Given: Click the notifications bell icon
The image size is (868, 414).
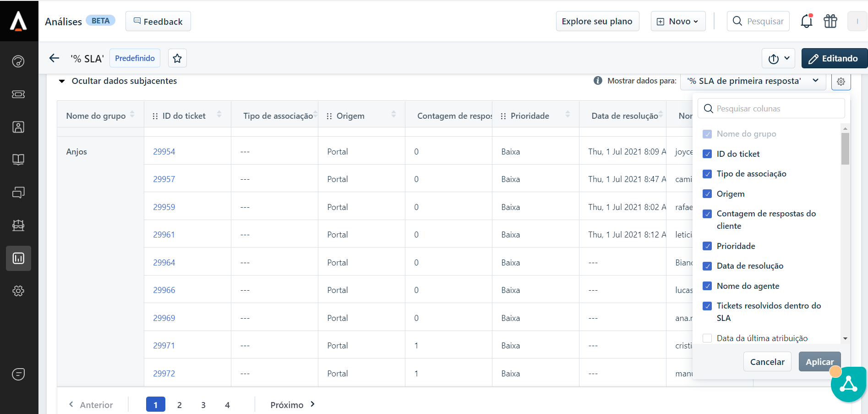Looking at the screenshot, I should point(806,22).
